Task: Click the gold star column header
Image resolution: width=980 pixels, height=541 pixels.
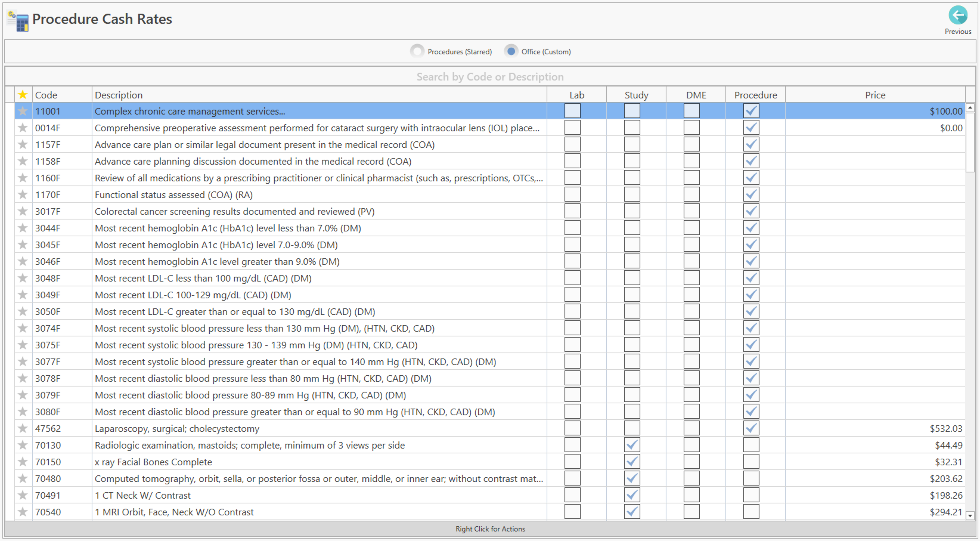Action: (x=23, y=95)
